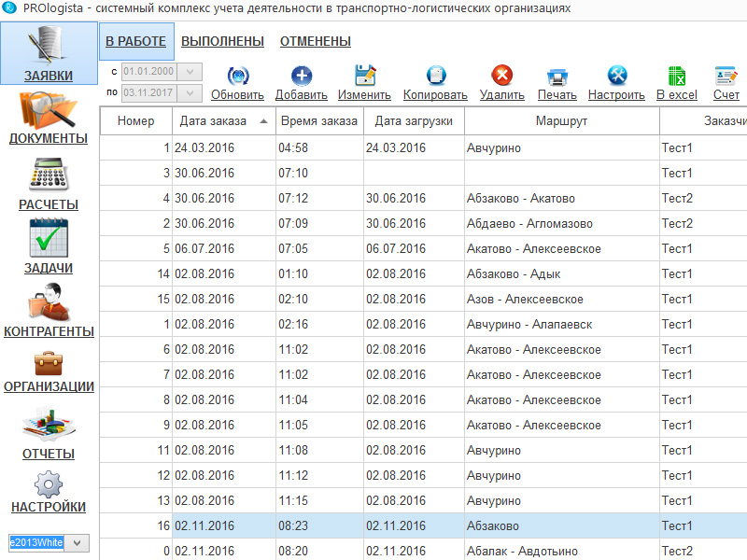This screenshot has height=560, width=747.
Task: Click the Обновить refresh icon
Action: 238,76
